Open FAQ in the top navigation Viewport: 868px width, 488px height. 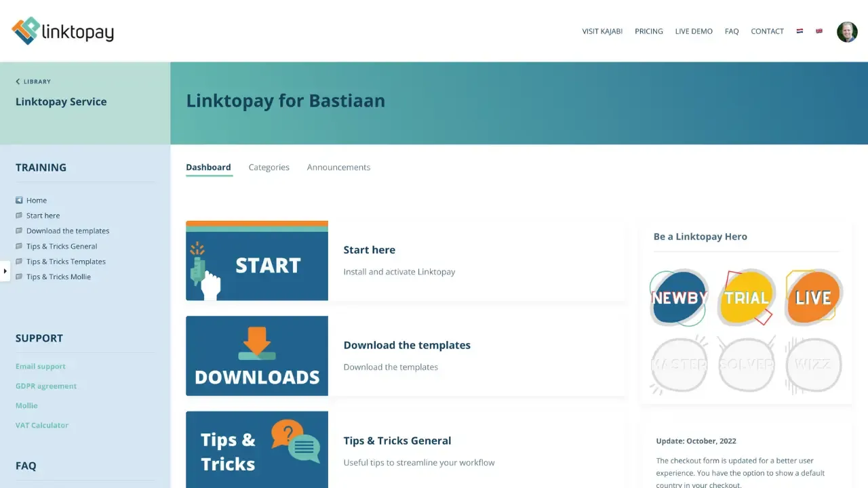click(732, 31)
